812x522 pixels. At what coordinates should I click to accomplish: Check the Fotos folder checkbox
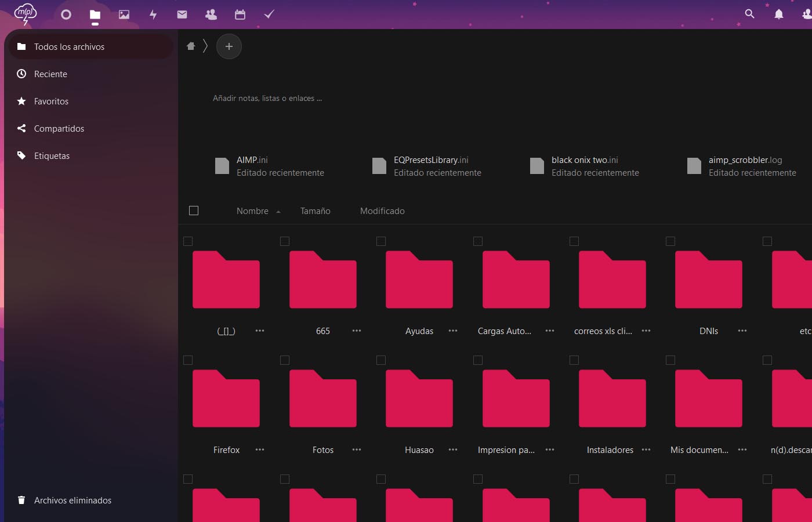pyautogui.click(x=285, y=360)
